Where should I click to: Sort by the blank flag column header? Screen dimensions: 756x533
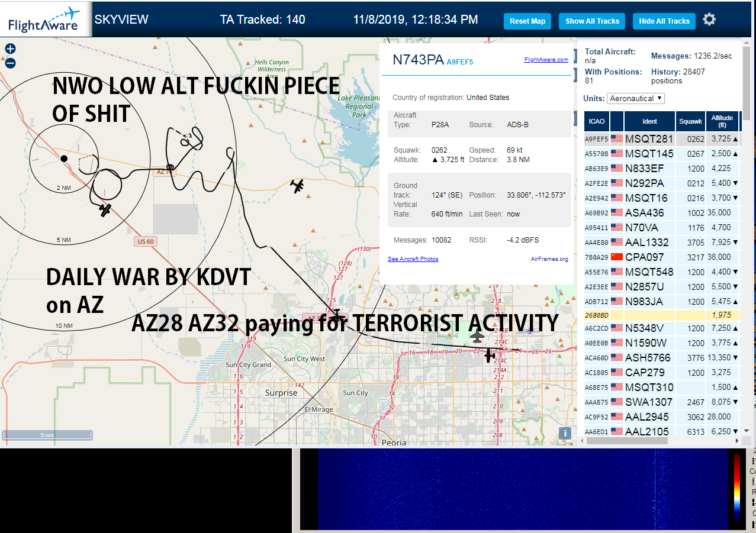click(617, 121)
